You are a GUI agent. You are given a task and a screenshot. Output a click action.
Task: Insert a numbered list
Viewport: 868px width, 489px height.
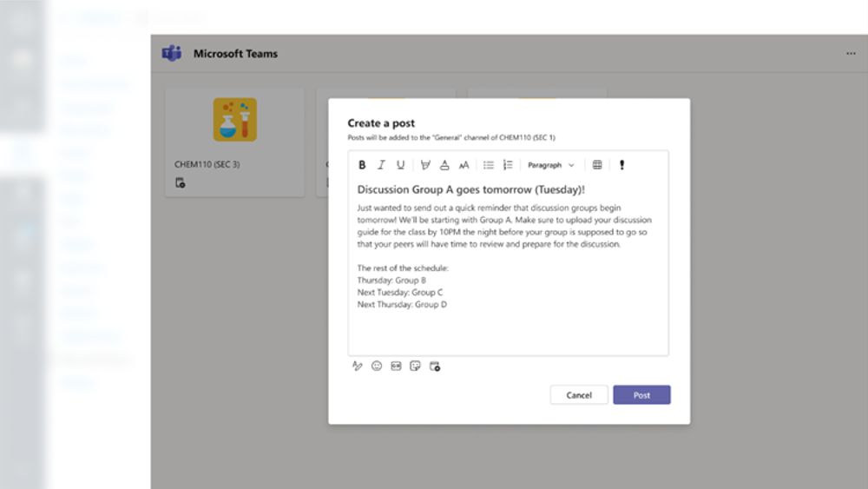(x=508, y=165)
